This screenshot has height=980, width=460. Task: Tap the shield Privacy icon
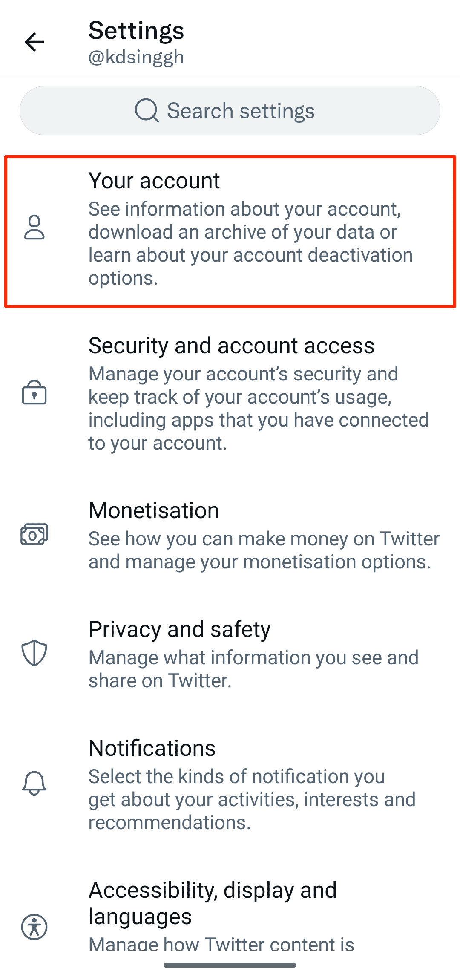pos(34,653)
